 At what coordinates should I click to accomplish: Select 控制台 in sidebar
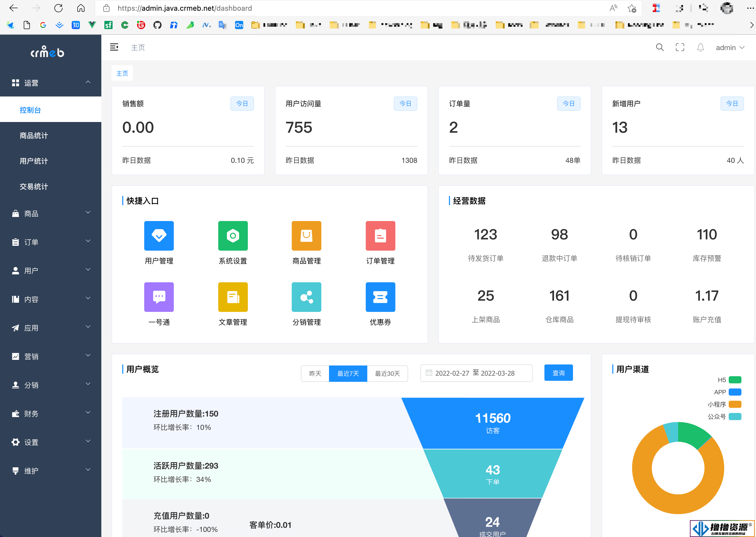(x=51, y=109)
